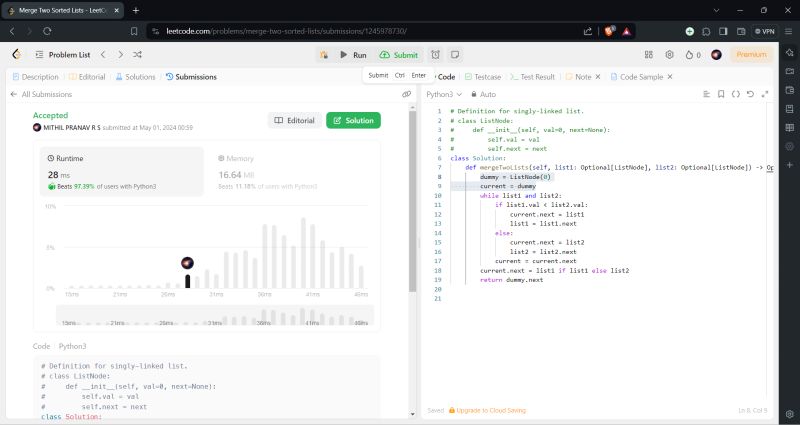Click line 19 return dummy.next
Viewport: 800px width, 425px height.
pyautogui.click(x=511, y=280)
